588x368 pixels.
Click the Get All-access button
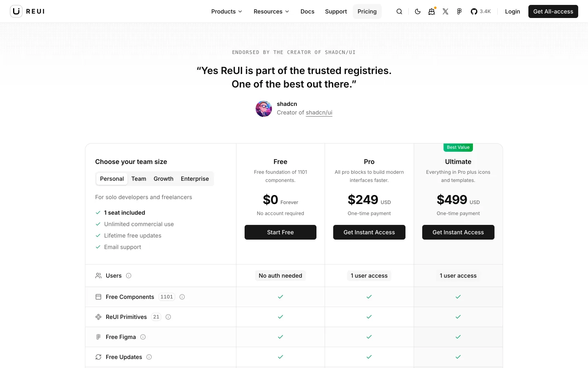coord(553,11)
